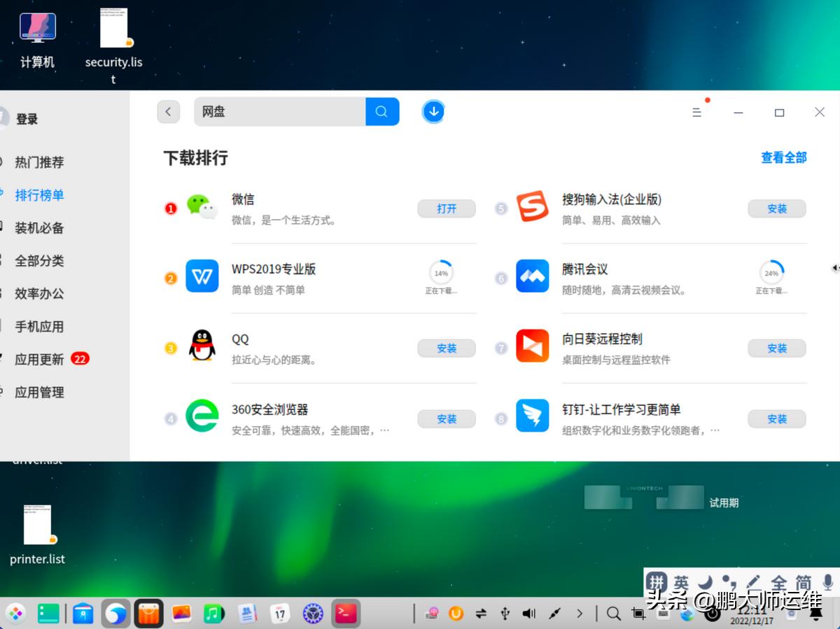Toggle Pinyin/English mode in the input method bar
The image size is (840, 629).
pyautogui.click(x=657, y=581)
